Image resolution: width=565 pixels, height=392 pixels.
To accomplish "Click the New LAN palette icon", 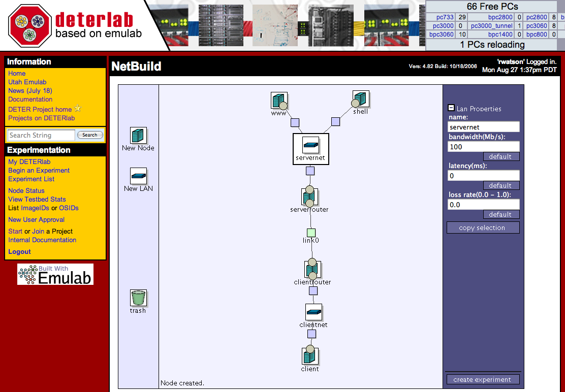I will (x=138, y=176).
